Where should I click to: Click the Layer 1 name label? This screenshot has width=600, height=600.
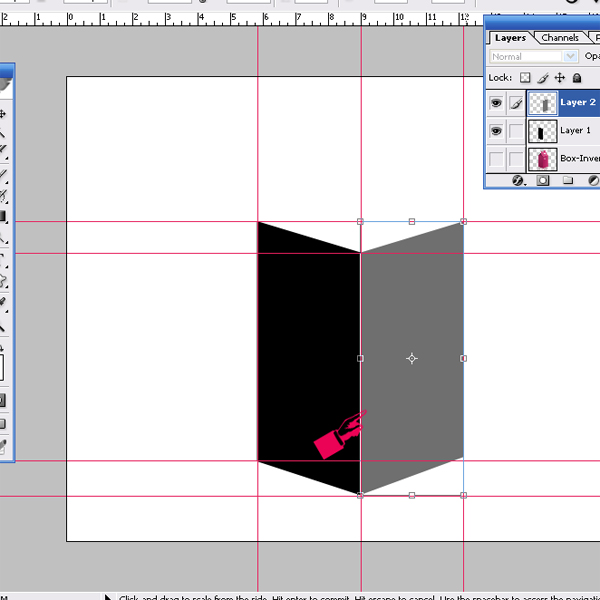click(575, 130)
